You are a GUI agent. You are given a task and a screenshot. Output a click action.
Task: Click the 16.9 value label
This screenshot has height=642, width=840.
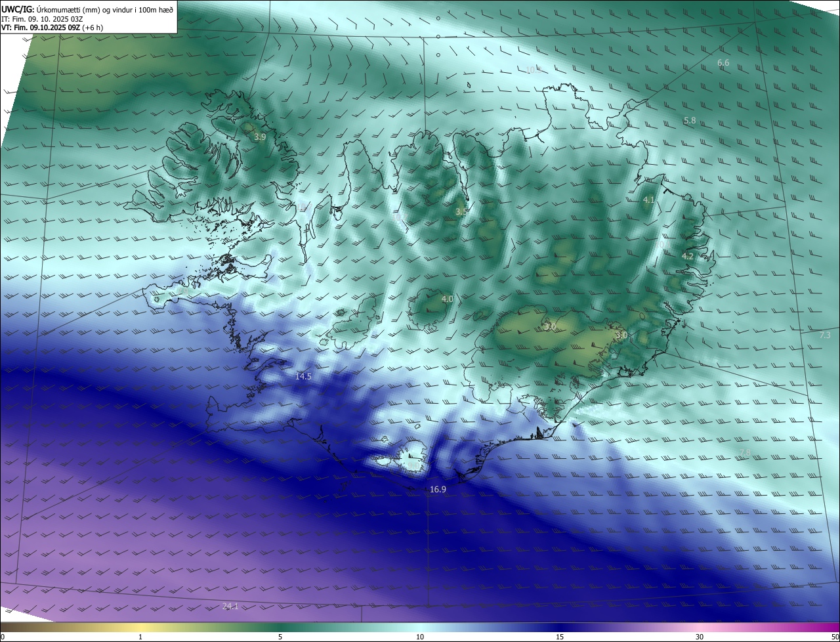[x=438, y=490]
